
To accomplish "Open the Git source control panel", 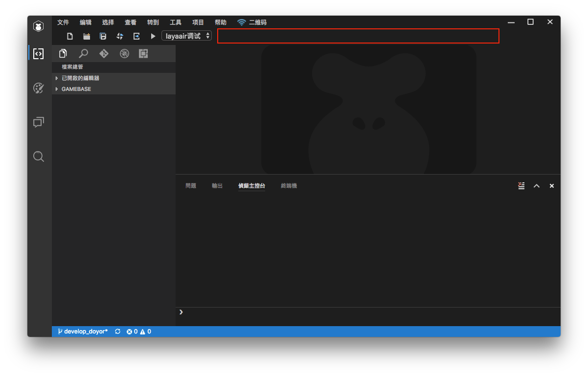I will click(x=104, y=54).
